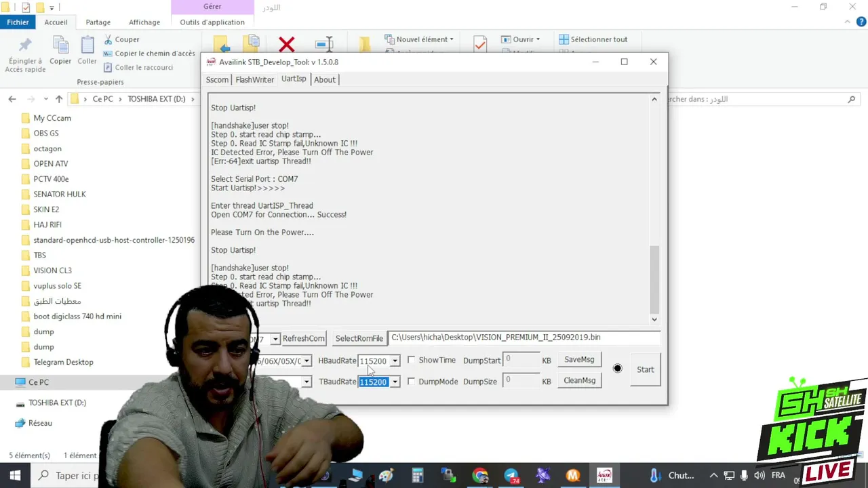
Task: Open the satellite dish app on taskbar
Action: 542,475
